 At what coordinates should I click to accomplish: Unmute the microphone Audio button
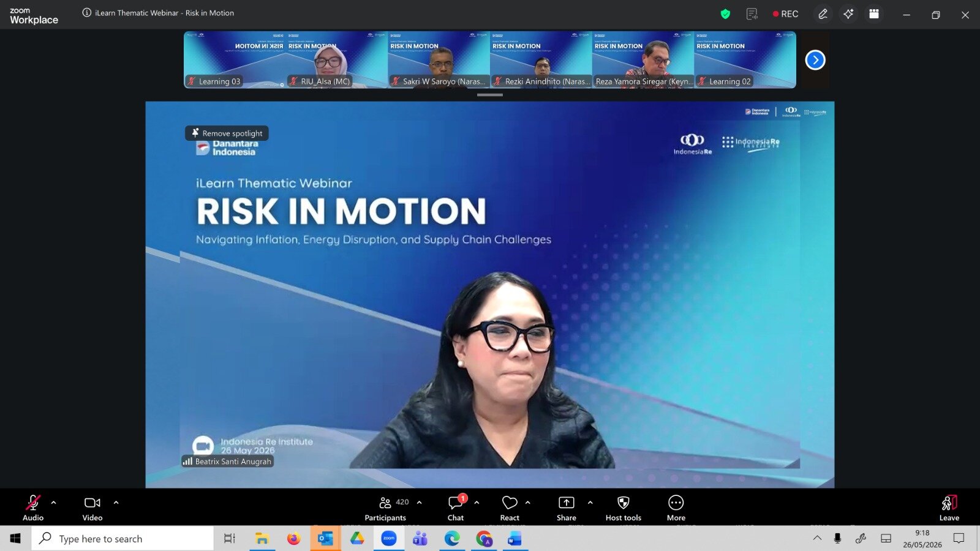click(x=33, y=508)
